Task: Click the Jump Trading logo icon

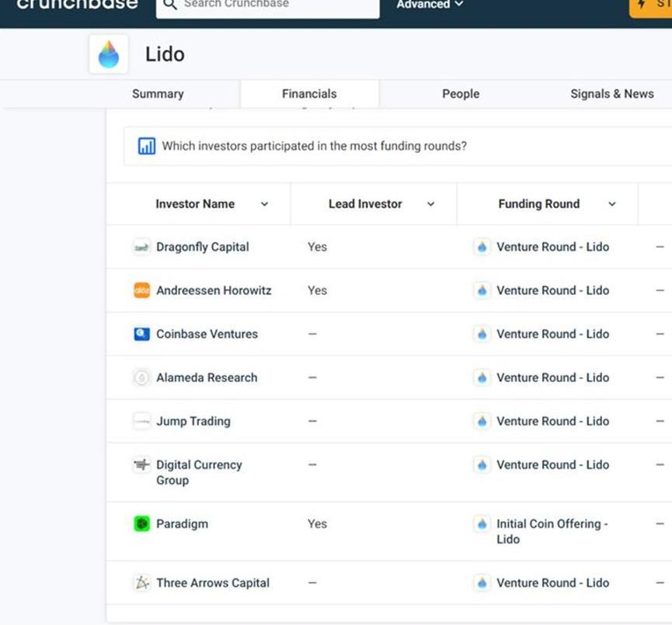Action: pyautogui.click(x=142, y=422)
